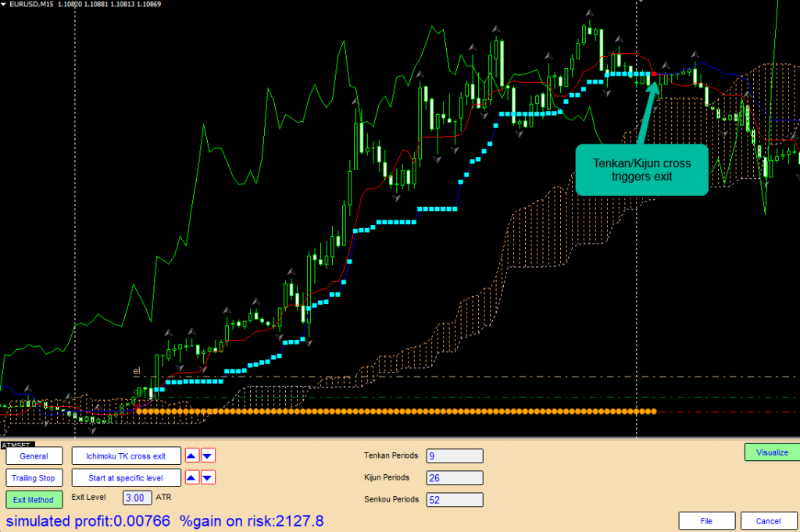800x532 pixels.
Task: Click the %gain on risk value
Action: [252, 521]
